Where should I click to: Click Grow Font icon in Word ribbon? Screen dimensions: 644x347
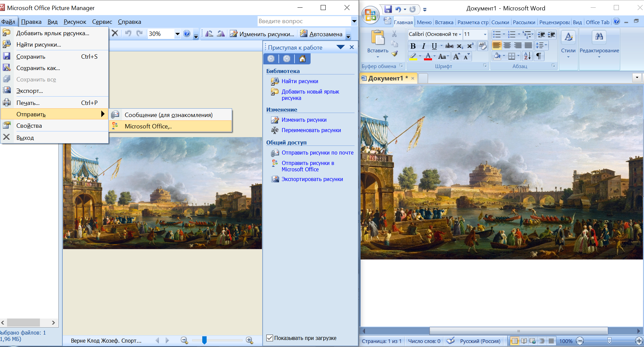(x=457, y=56)
